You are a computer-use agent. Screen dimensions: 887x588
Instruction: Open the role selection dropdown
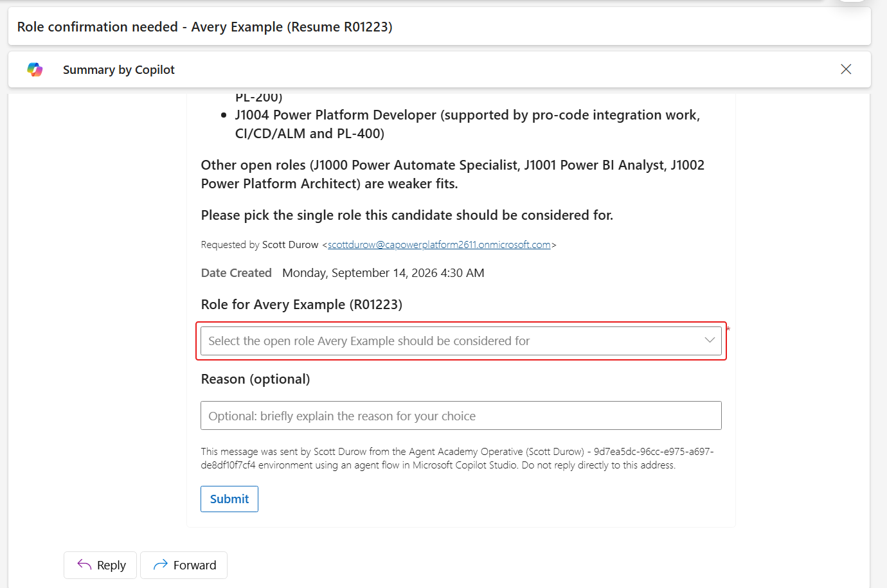coord(461,341)
